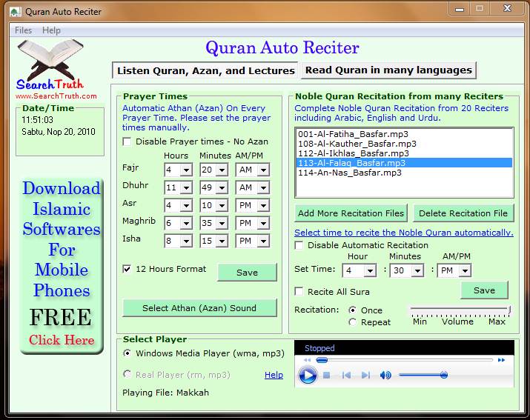The height and width of the screenshot is (420, 530).
Task: Click the media player seek bar handle
Action: point(322,360)
